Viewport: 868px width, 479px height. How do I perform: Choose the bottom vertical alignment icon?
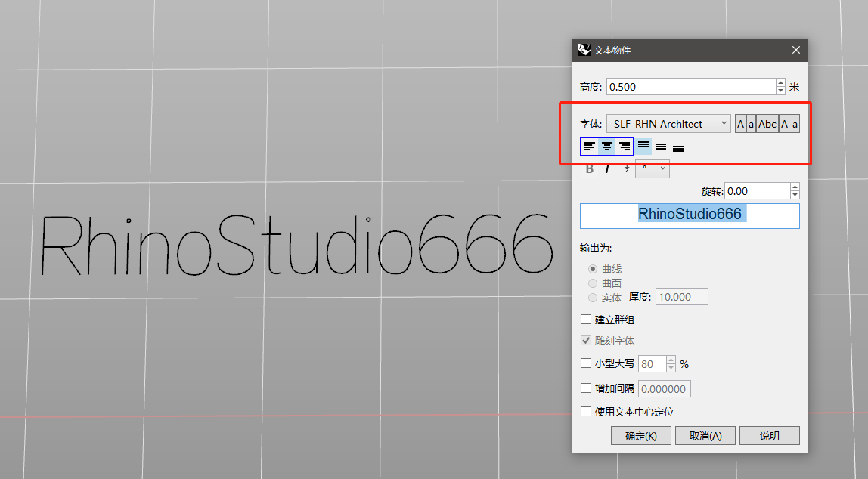click(678, 147)
